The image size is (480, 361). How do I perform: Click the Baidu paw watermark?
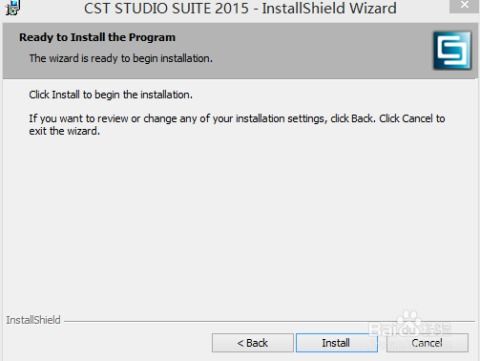tap(410, 323)
